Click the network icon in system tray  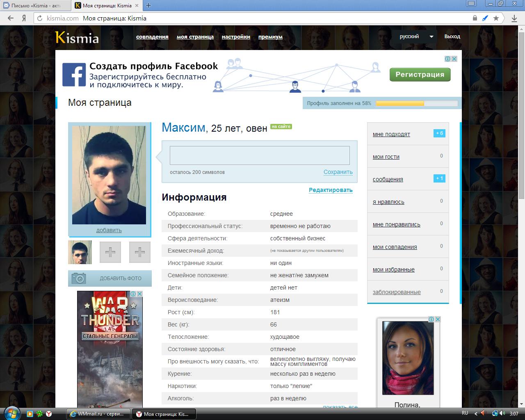tap(495, 413)
